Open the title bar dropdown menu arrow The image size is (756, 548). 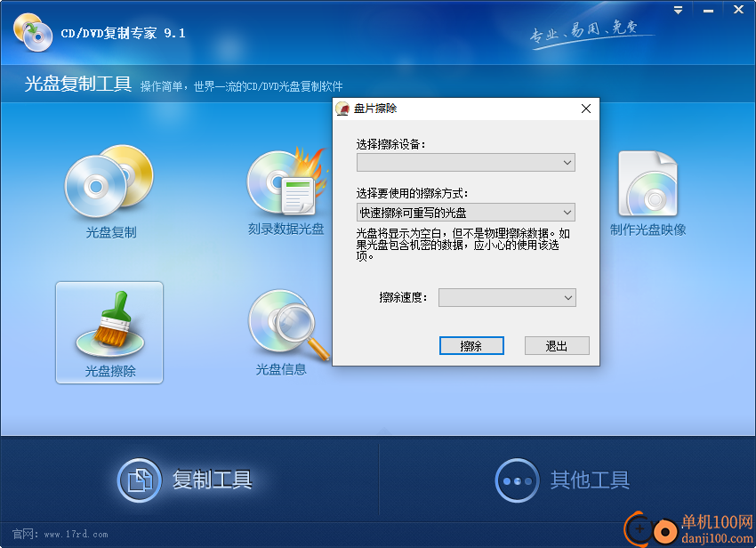click(678, 10)
